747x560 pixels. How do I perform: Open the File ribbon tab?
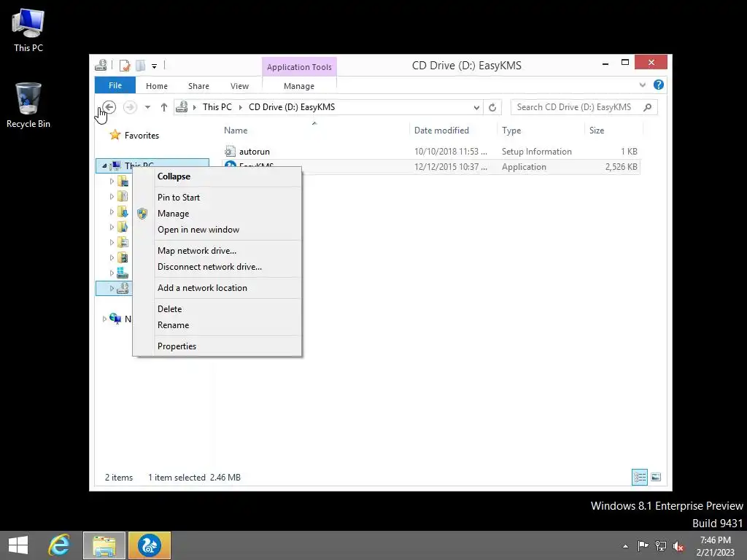pyautogui.click(x=115, y=85)
